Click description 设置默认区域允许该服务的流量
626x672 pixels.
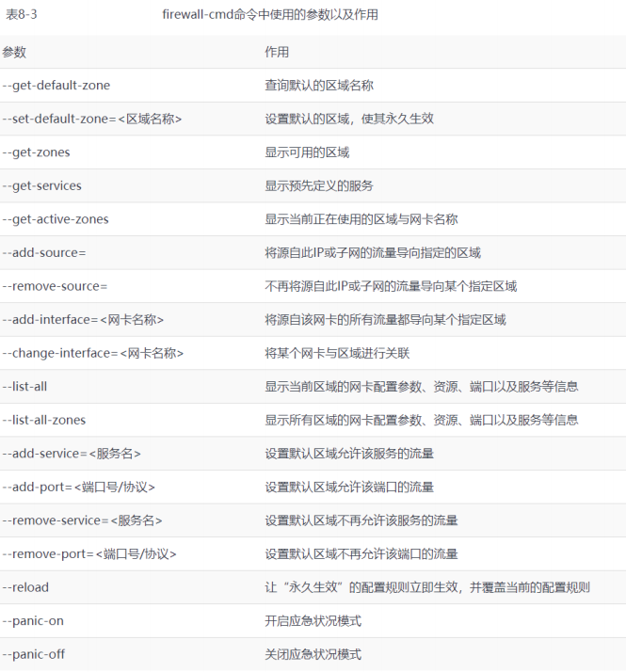[x=349, y=453]
